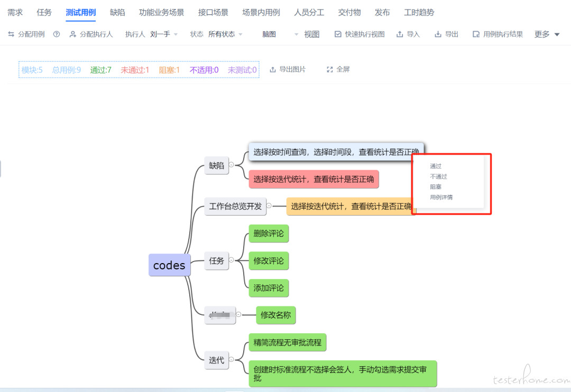
Task: Collapse the 任务 node branch
Action: [x=231, y=260]
